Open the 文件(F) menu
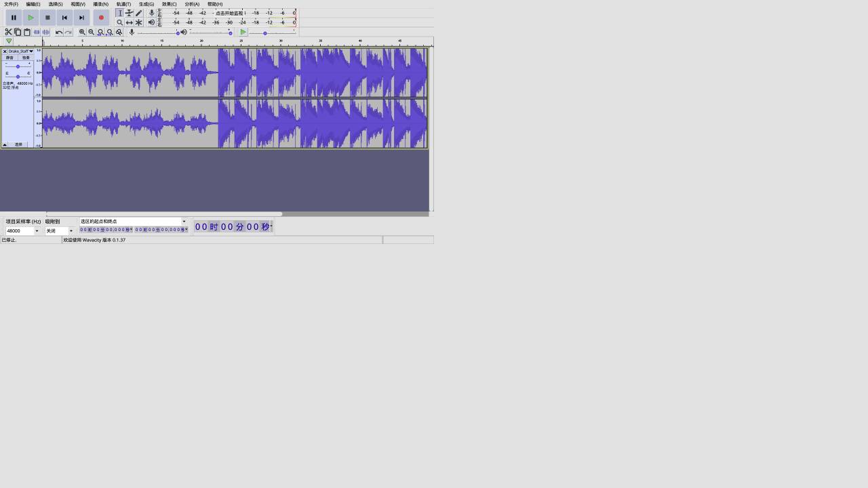868x488 pixels. (11, 4)
